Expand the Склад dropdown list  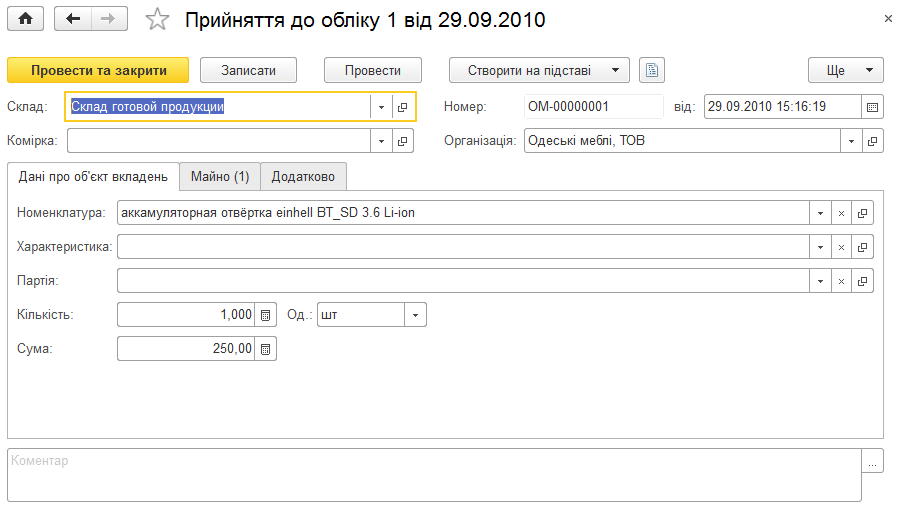click(x=381, y=107)
